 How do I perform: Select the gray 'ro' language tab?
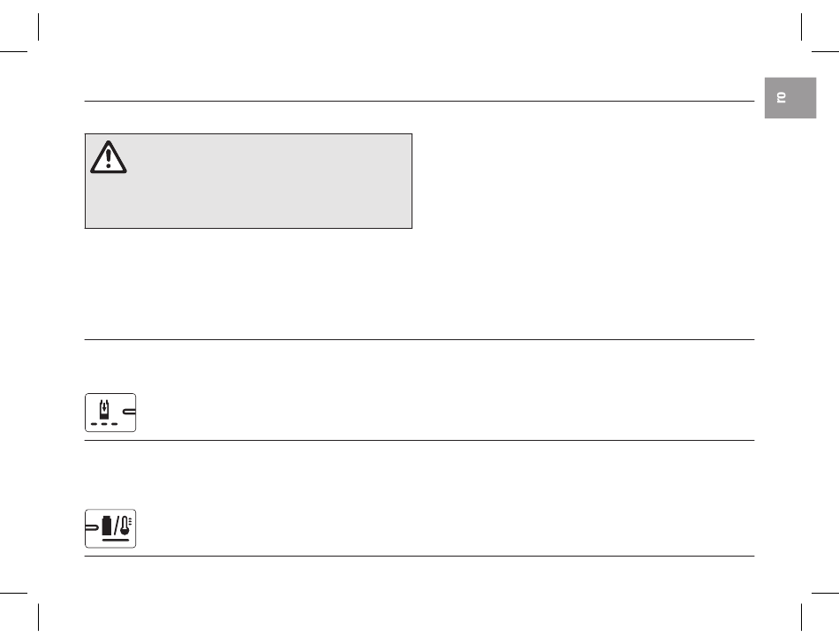(x=790, y=98)
